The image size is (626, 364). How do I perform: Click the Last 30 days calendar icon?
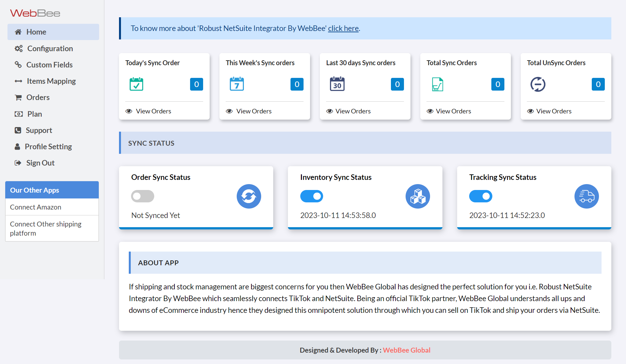337,84
